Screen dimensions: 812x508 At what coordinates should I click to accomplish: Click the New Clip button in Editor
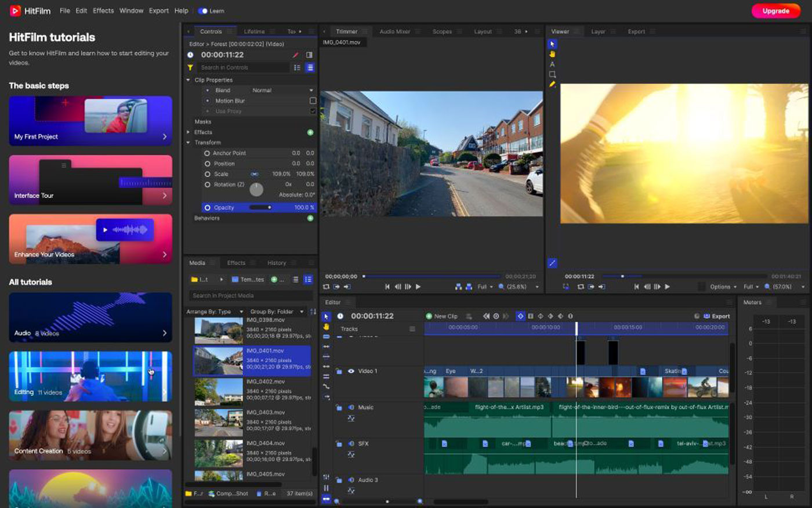point(442,316)
